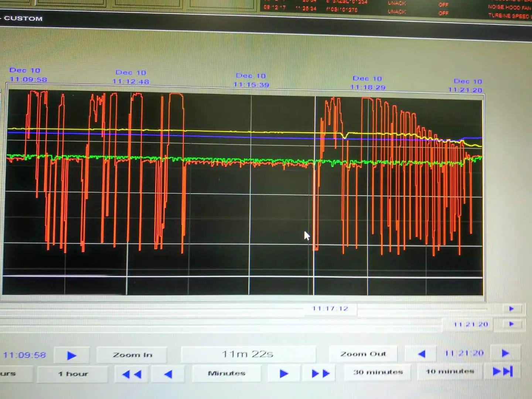Click the 11:21:20 end time between the arrows
Image resolution: width=532 pixels, height=399 pixels.
pos(464,353)
